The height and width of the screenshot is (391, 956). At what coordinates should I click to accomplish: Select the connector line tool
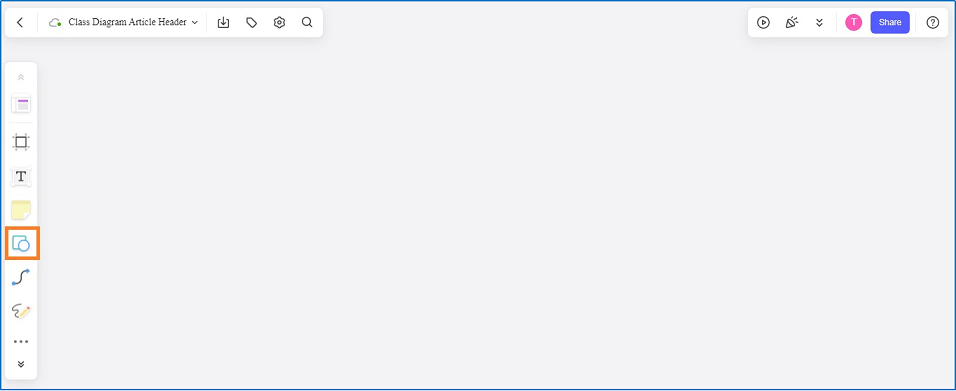pos(21,278)
